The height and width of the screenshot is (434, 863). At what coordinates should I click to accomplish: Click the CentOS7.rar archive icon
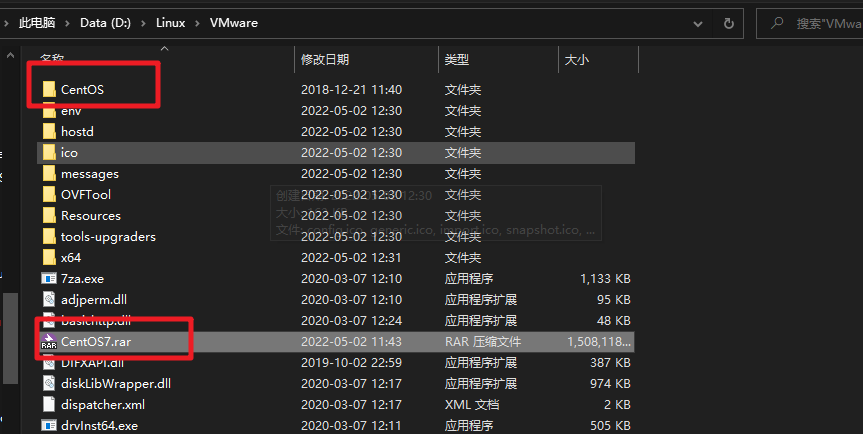[49, 342]
